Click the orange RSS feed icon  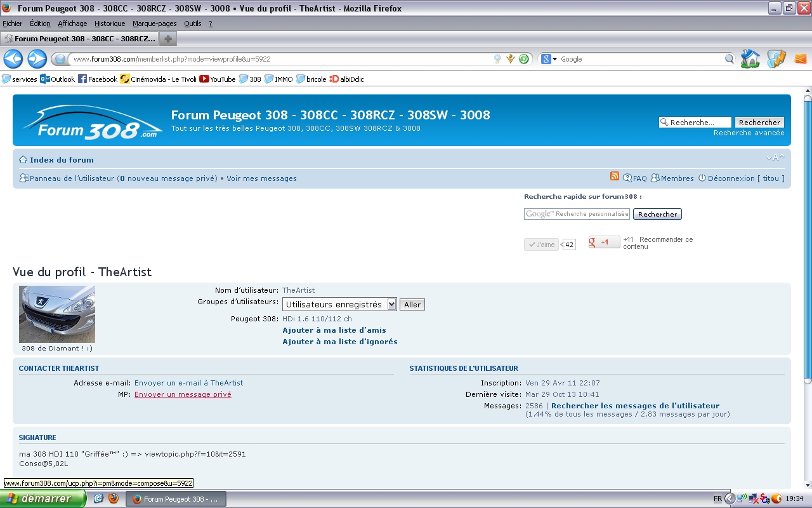pyautogui.click(x=614, y=177)
